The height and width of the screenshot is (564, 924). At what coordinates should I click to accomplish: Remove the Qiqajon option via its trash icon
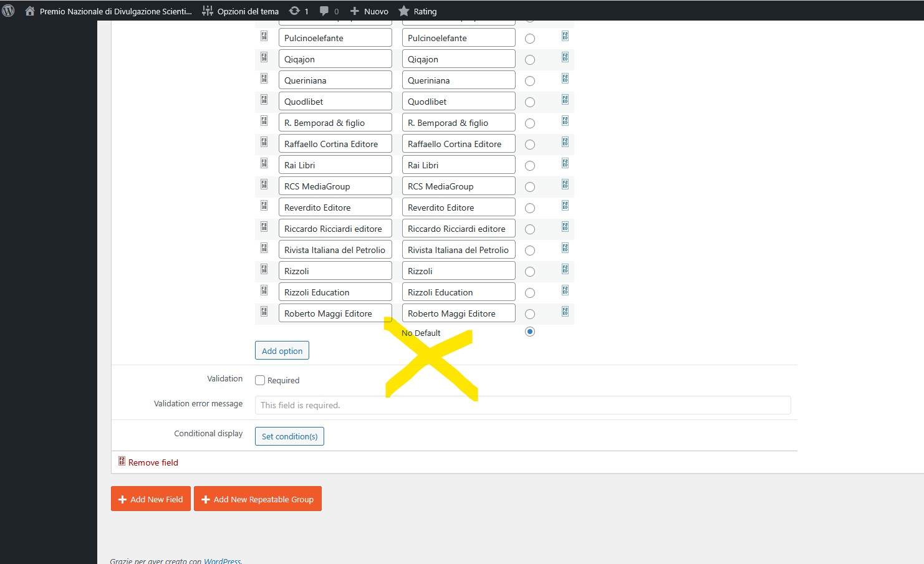[565, 57]
